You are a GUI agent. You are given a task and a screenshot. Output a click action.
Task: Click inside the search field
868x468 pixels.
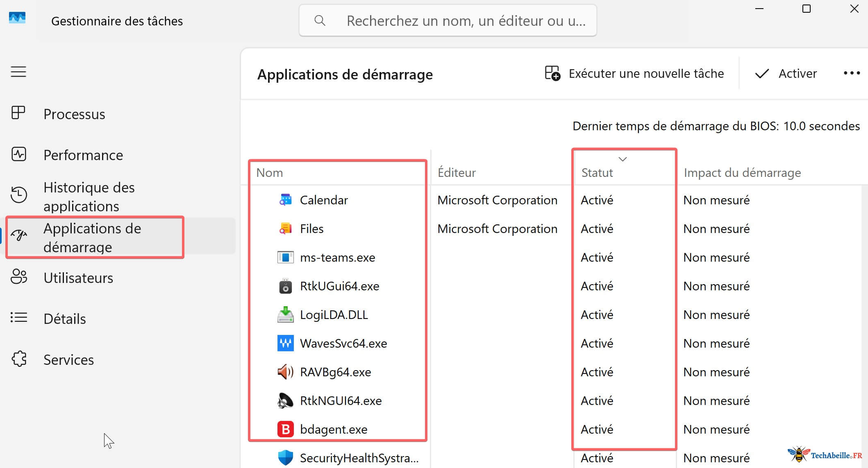pyautogui.click(x=448, y=20)
